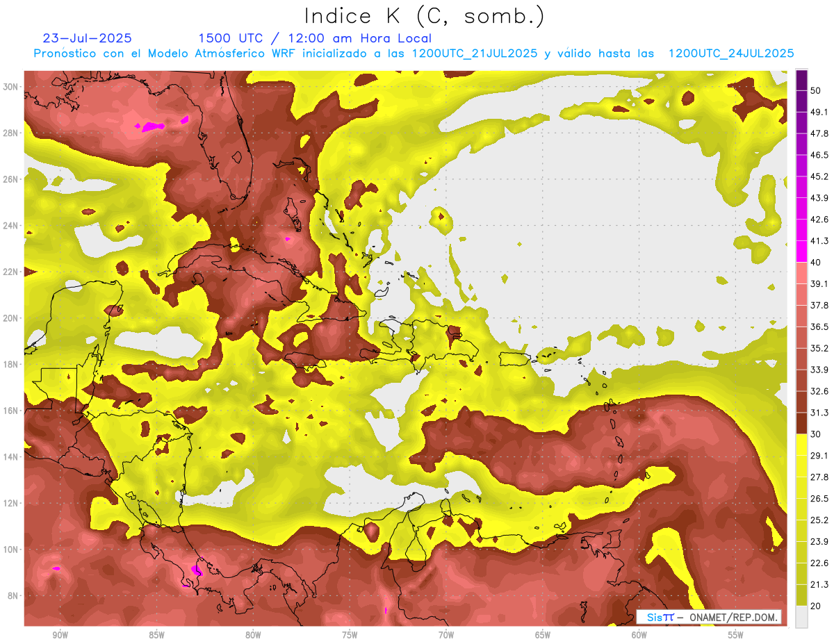Click the latitude label "26N"
Screen dimensions: 834x644
tap(11, 179)
